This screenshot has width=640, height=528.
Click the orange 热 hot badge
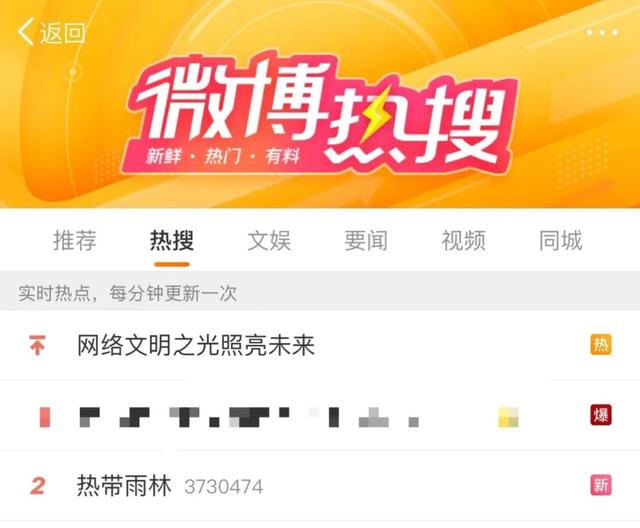tap(601, 345)
